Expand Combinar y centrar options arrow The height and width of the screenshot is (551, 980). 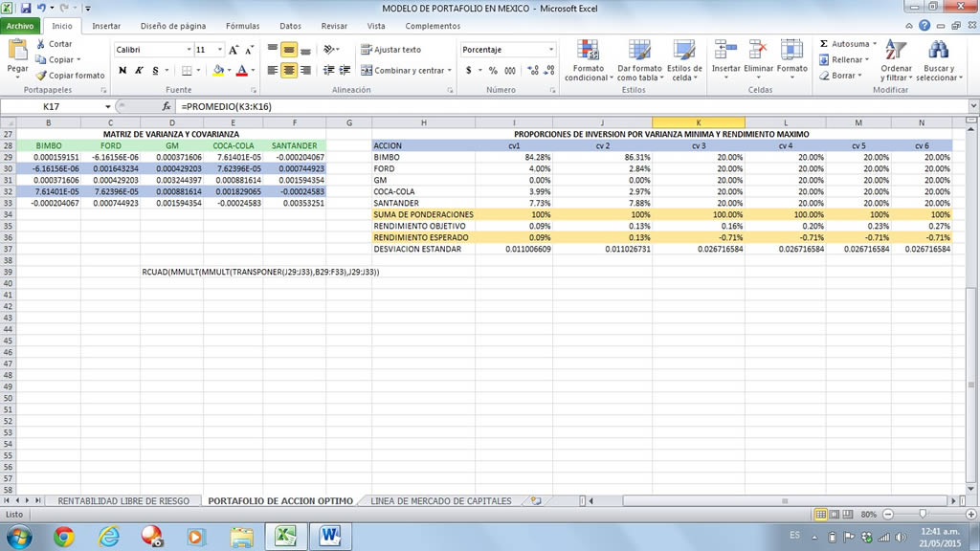click(450, 71)
